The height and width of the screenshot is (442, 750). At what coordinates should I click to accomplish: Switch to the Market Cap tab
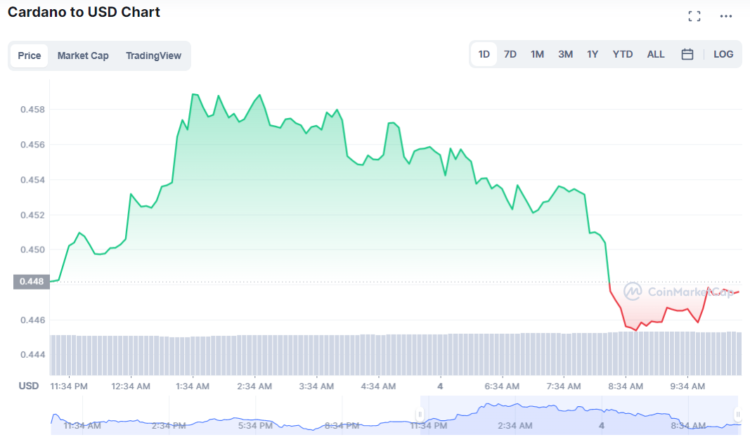(83, 55)
